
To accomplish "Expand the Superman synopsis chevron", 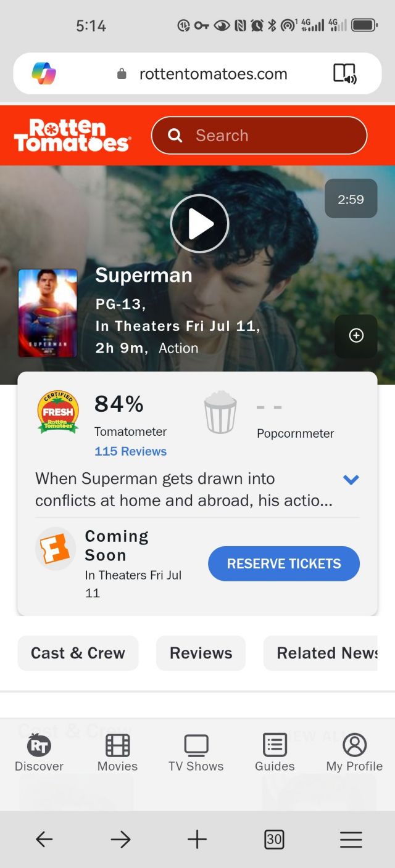I will point(351,480).
